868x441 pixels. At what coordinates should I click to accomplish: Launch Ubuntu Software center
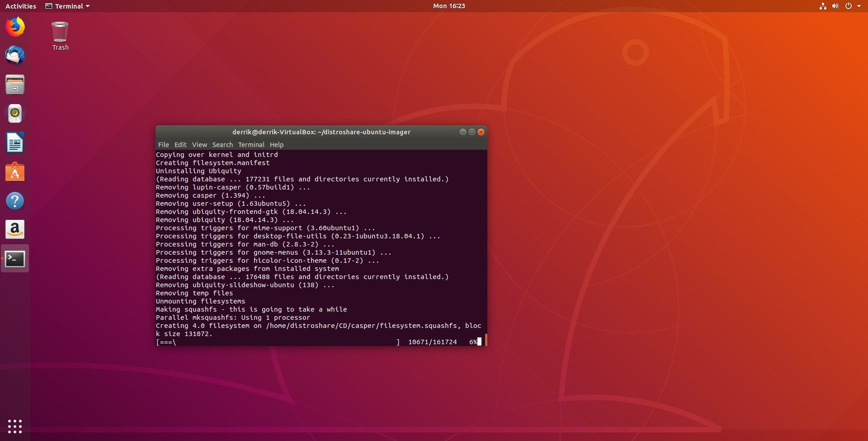(15, 171)
